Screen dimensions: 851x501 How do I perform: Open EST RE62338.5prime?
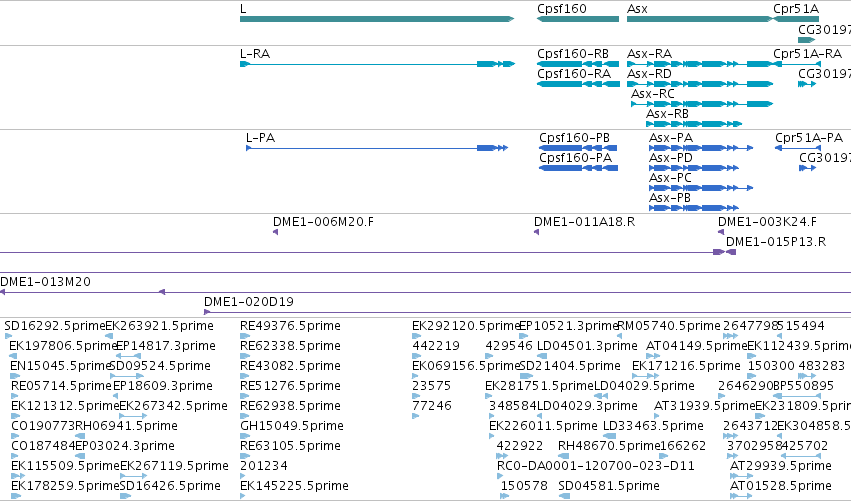(x=290, y=346)
